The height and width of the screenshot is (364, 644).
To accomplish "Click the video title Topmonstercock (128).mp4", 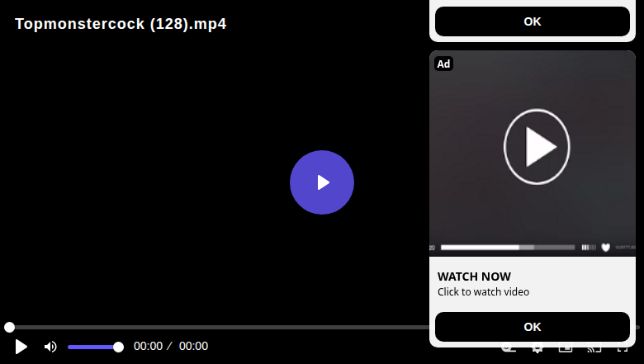I will click(121, 24).
